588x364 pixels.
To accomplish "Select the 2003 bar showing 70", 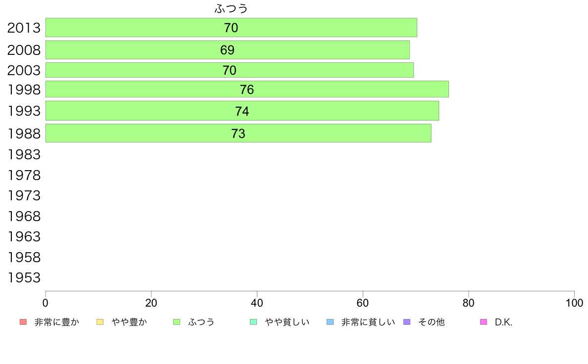I will pyautogui.click(x=230, y=70).
